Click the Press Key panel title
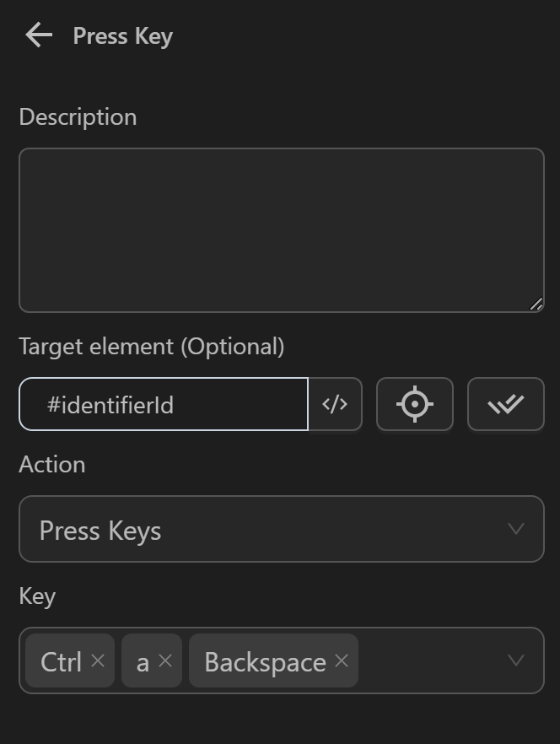Image resolution: width=560 pixels, height=744 pixels. 122,36
